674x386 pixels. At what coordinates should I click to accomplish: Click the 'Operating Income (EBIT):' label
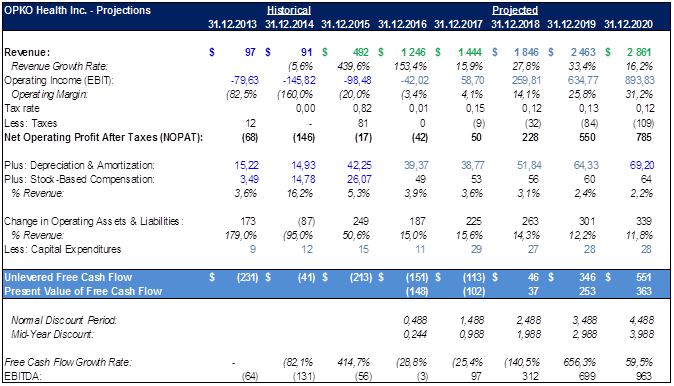tap(59, 80)
